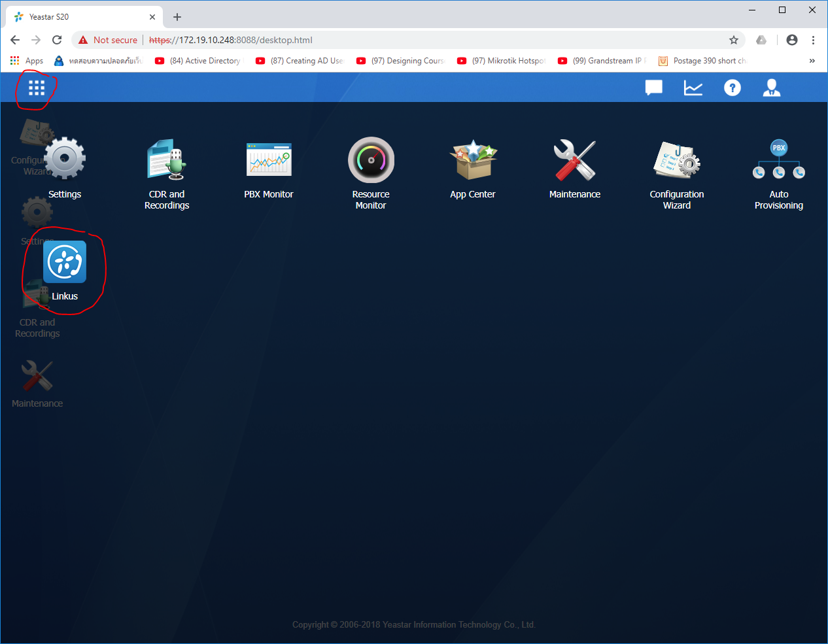Open PBX Monitor app
Image resolution: width=828 pixels, height=644 pixels.
click(x=269, y=159)
